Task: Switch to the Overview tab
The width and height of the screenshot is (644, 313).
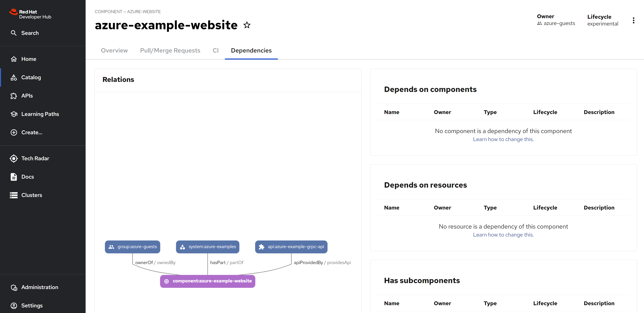Action: tap(114, 50)
